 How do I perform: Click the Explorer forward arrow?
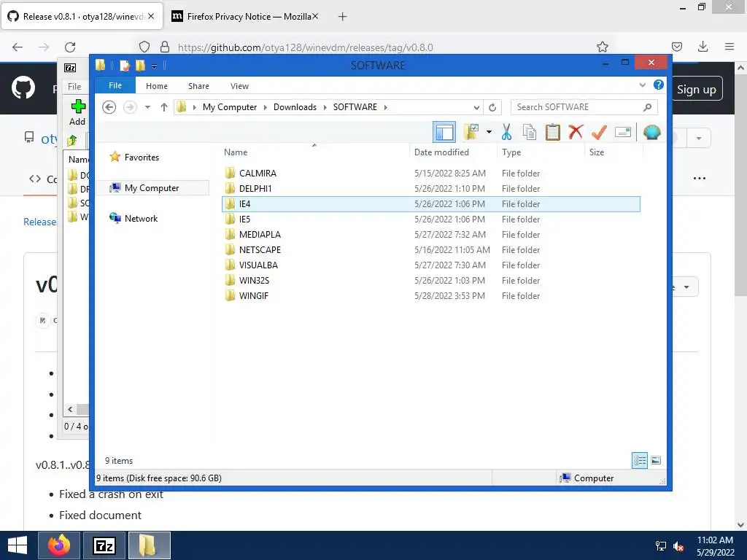(x=130, y=107)
